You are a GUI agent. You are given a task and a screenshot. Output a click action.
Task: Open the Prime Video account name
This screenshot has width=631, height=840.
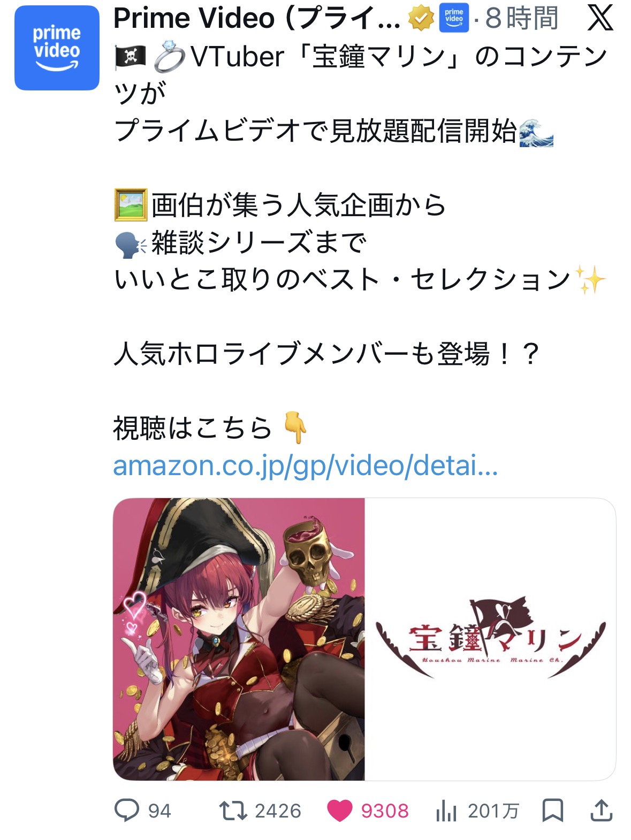(x=257, y=19)
